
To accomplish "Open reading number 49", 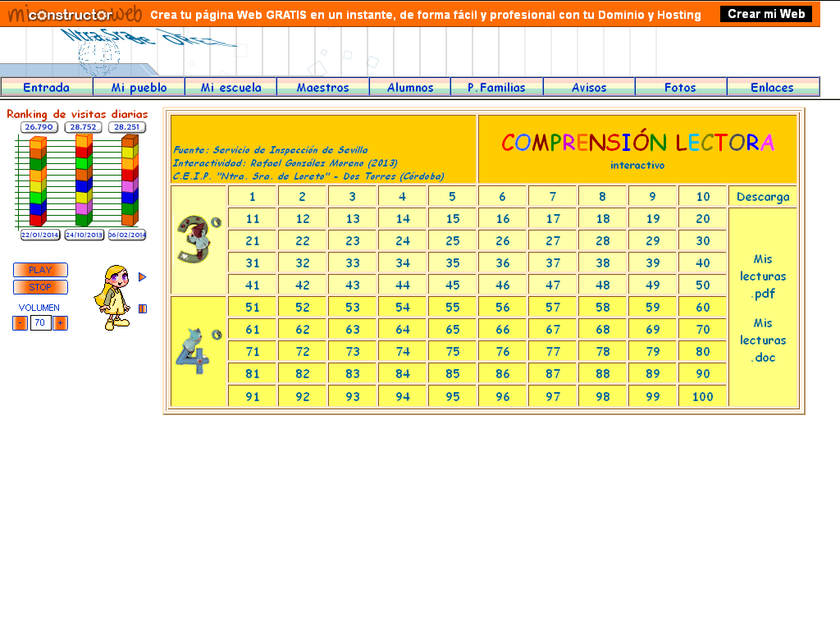I will 652,285.
